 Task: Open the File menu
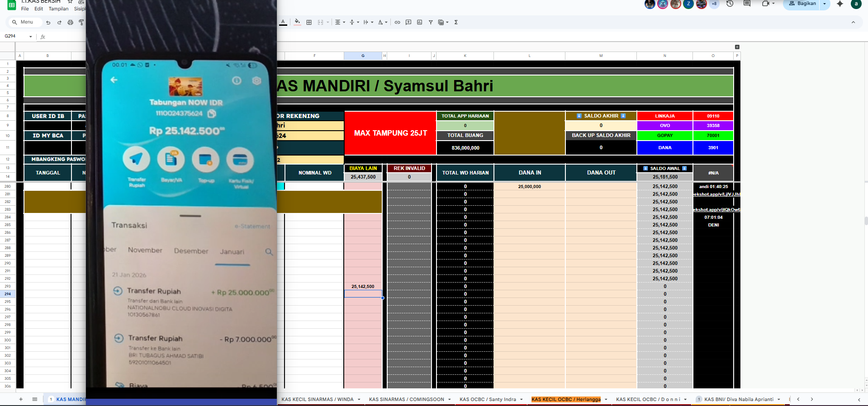point(25,9)
